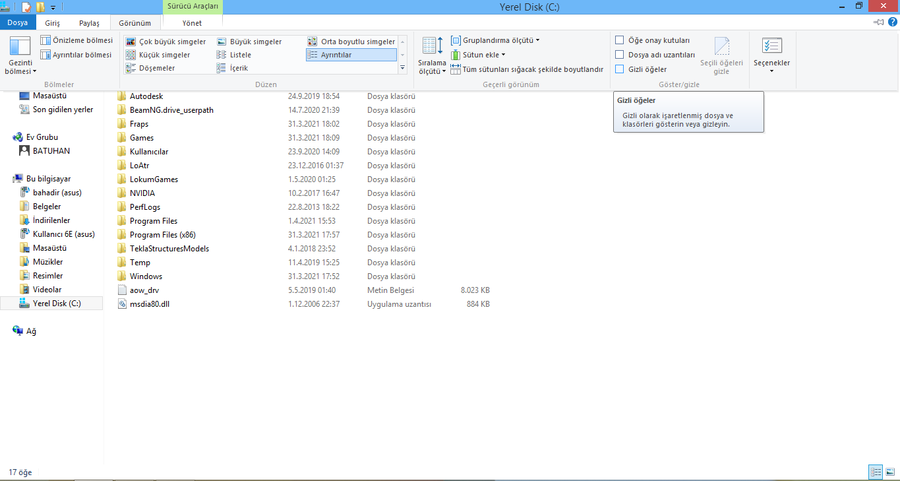
Task: Click Tüm sütunları sığacak şekilde boyutlandır
Action: (527, 69)
